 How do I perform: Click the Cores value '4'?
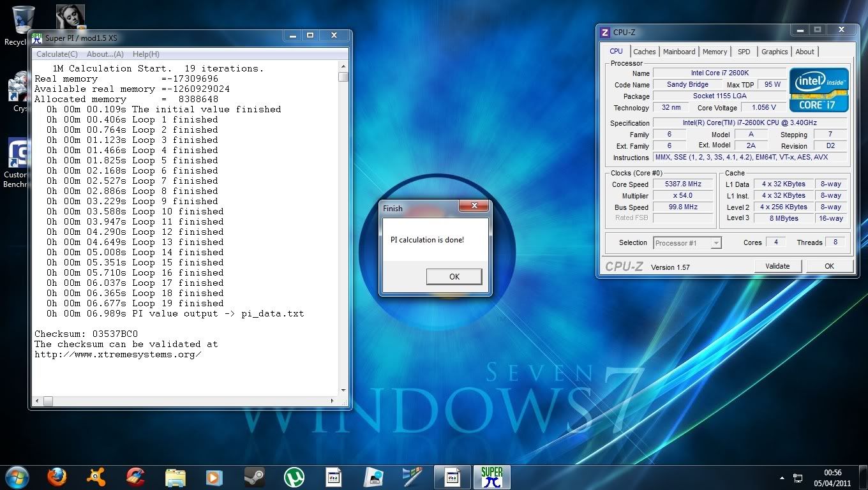click(775, 242)
